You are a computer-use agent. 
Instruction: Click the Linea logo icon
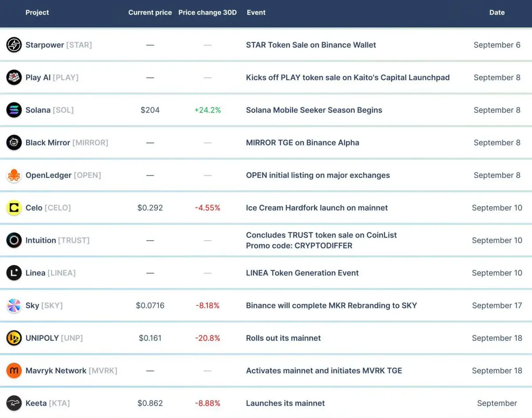[14, 273]
